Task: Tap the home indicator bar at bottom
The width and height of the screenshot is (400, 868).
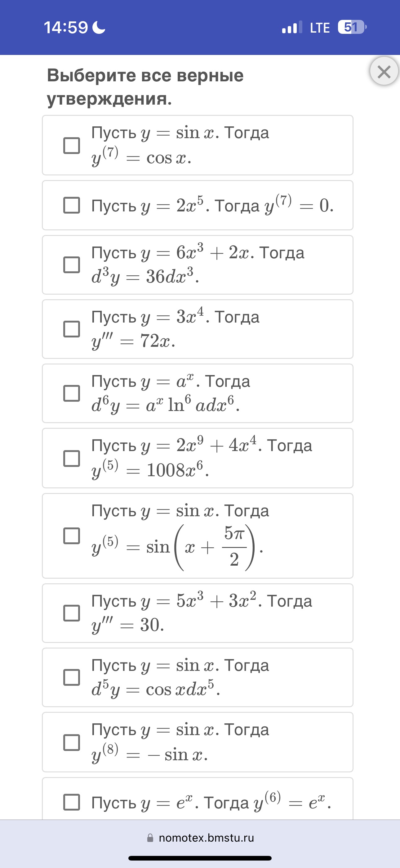Action: [x=200, y=858]
